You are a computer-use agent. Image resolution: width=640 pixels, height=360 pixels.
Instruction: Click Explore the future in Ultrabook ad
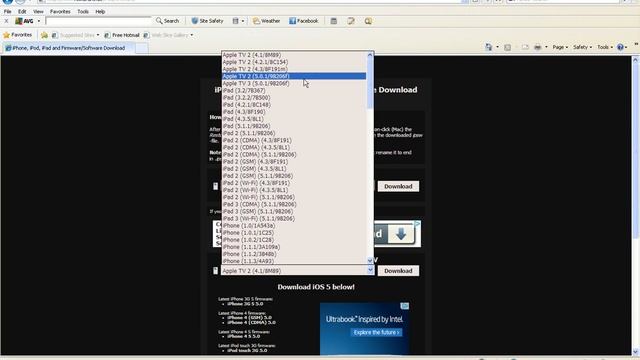pos(376,333)
